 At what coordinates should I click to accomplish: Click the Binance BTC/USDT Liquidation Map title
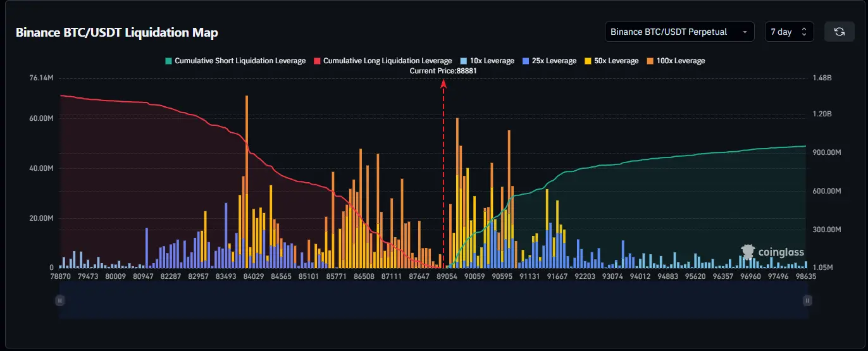click(117, 33)
